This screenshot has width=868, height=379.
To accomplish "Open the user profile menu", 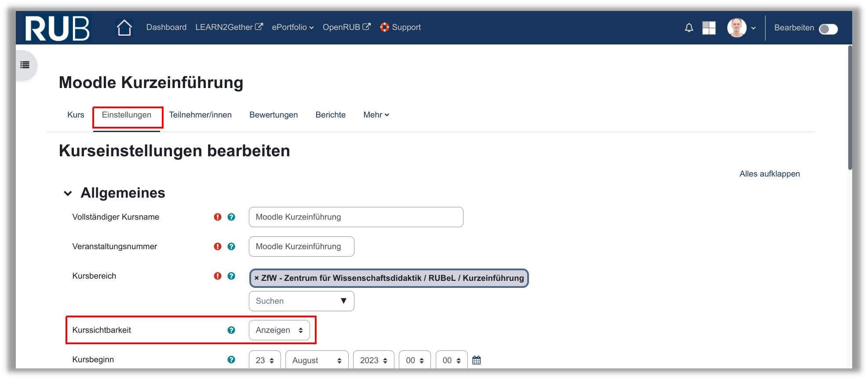I will tap(741, 28).
